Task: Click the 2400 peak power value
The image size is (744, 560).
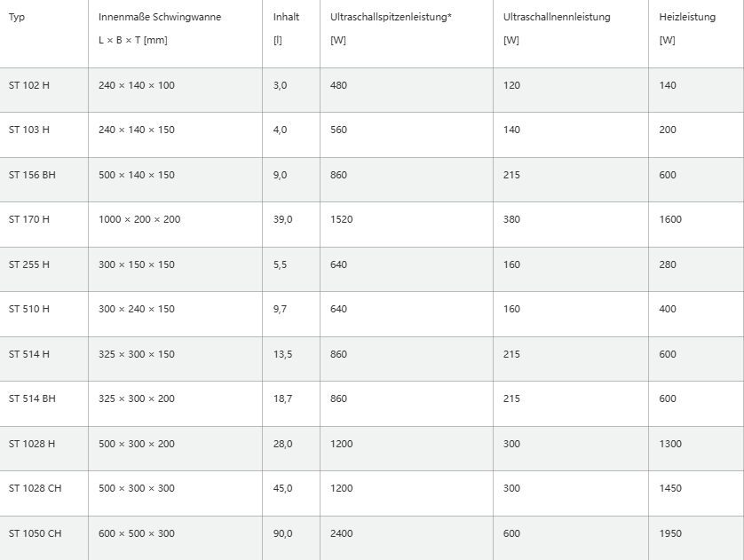Action: (341, 533)
